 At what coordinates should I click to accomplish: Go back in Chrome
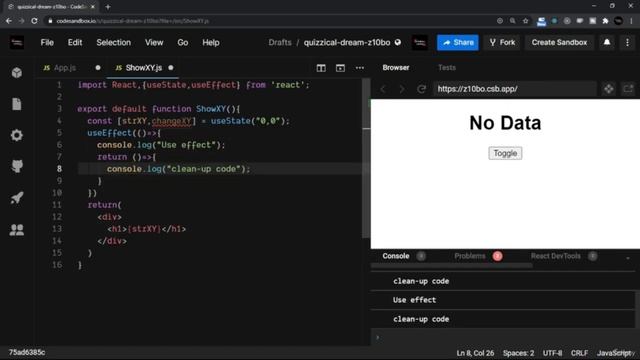(9, 21)
